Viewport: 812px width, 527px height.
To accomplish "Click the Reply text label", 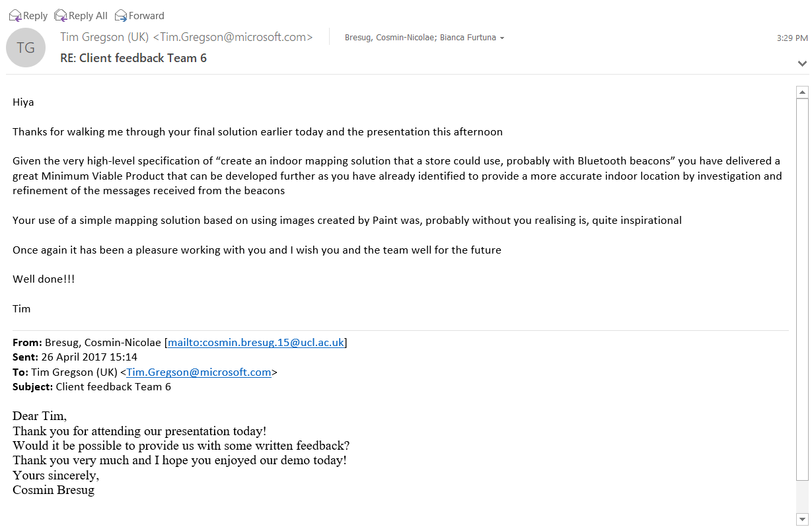I will pyautogui.click(x=36, y=16).
